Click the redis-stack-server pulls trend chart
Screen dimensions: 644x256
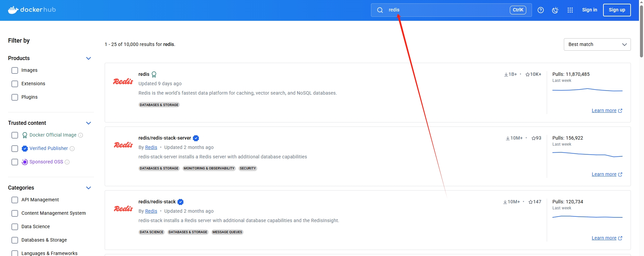coord(587,154)
